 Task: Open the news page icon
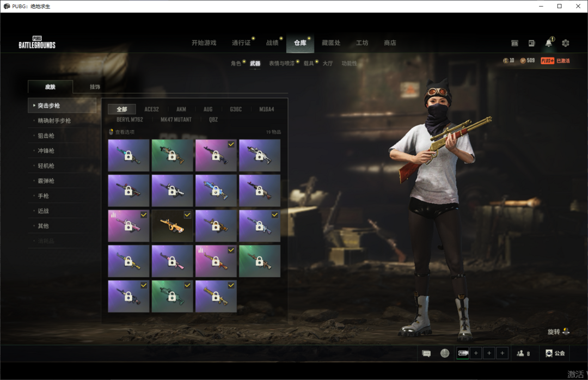pyautogui.click(x=531, y=43)
